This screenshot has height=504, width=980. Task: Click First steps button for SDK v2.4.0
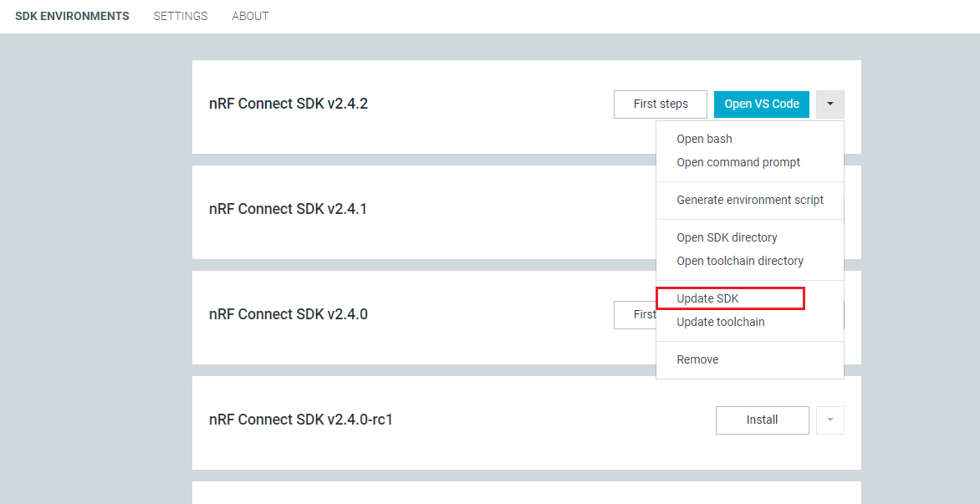click(x=635, y=315)
